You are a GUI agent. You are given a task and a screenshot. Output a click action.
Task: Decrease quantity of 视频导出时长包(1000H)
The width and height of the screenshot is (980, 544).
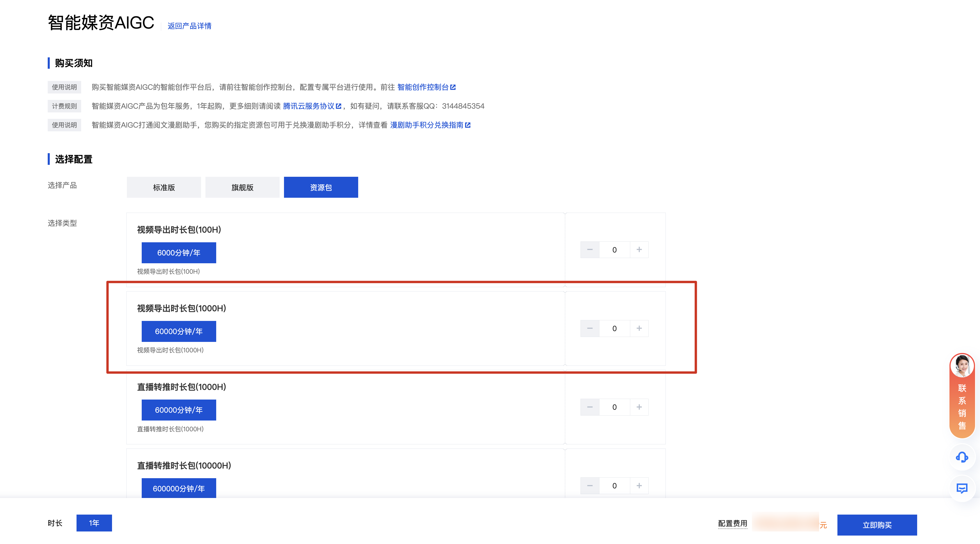click(590, 328)
